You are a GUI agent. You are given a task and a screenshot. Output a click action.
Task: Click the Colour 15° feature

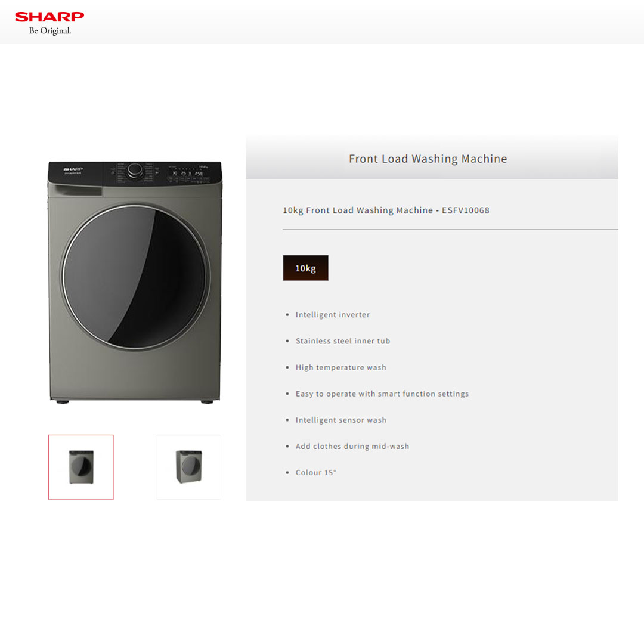pos(316,472)
